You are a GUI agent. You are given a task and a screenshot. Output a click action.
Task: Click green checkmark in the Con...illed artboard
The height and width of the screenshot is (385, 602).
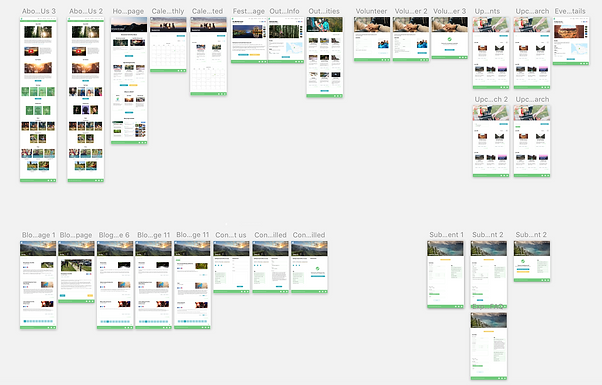(x=318, y=269)
